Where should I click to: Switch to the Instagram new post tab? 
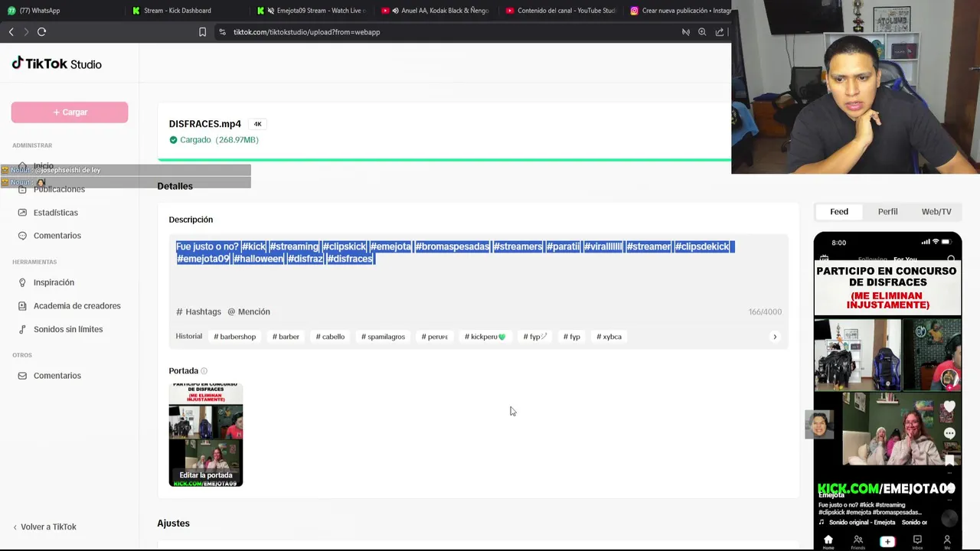tap(680, 11)
